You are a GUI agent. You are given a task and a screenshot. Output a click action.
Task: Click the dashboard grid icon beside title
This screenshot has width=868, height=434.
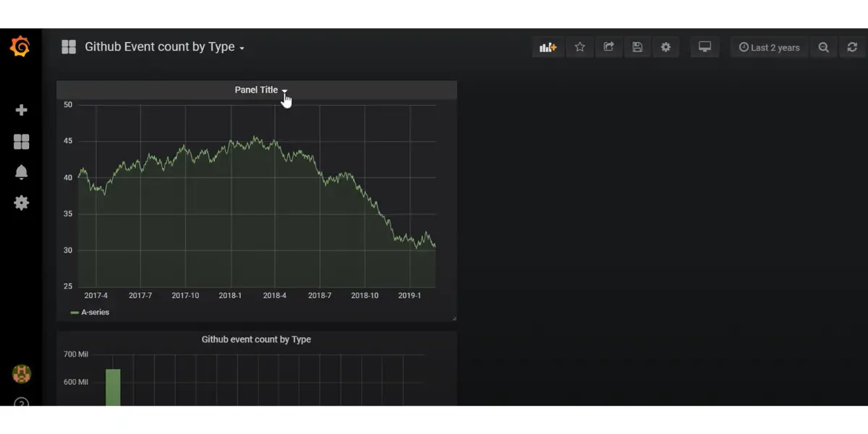click(69, 47)
